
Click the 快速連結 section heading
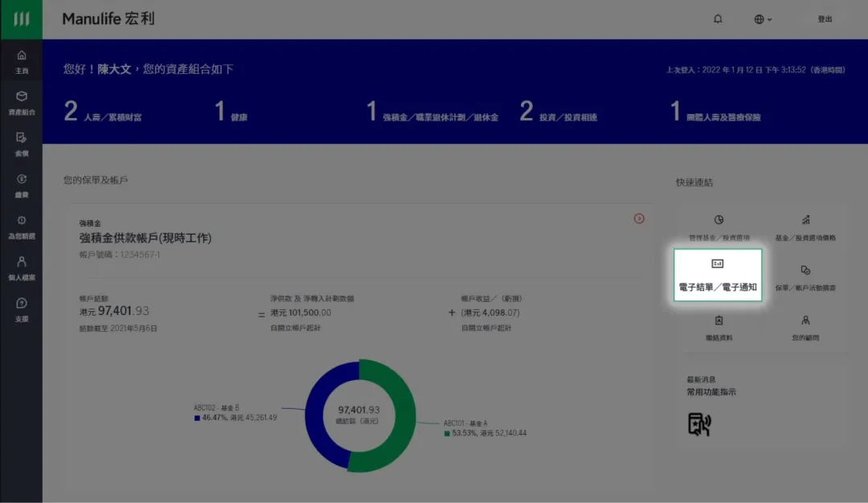tap(694, 182)
